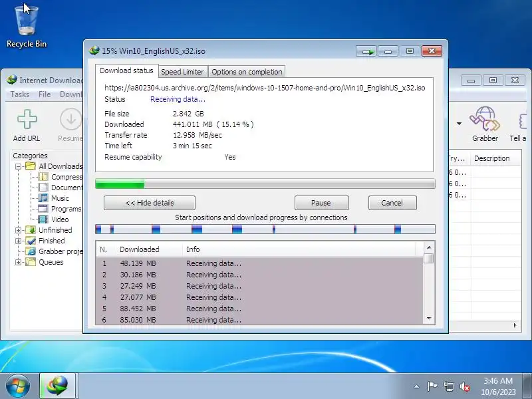This screenshot has width=532, height=399.
Task: Open the Grabber tool icon
Action: coord(485,119)
